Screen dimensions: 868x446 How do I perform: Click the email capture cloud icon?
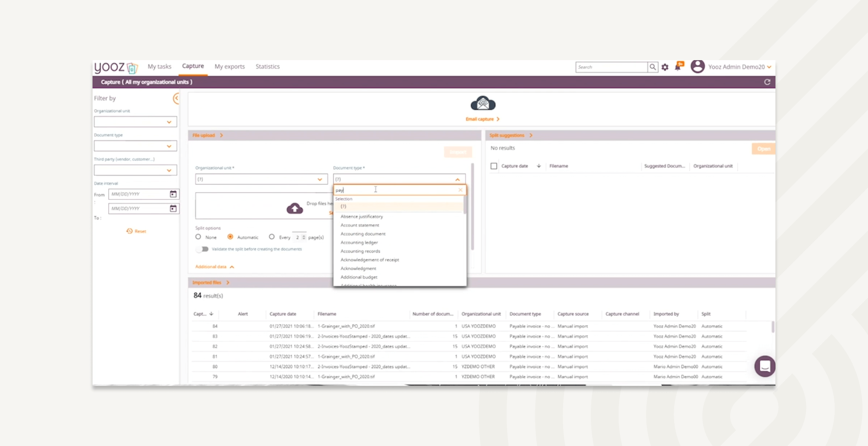[x=483, y=104]
